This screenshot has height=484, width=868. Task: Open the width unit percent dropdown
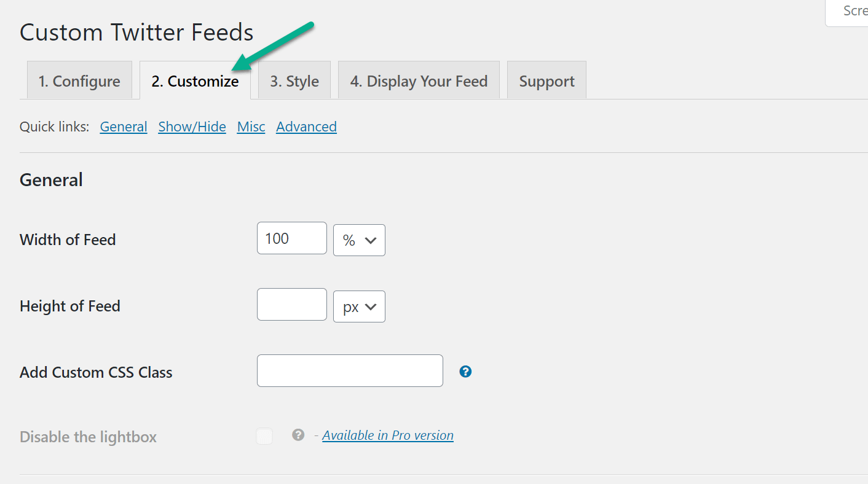[359, 240]
